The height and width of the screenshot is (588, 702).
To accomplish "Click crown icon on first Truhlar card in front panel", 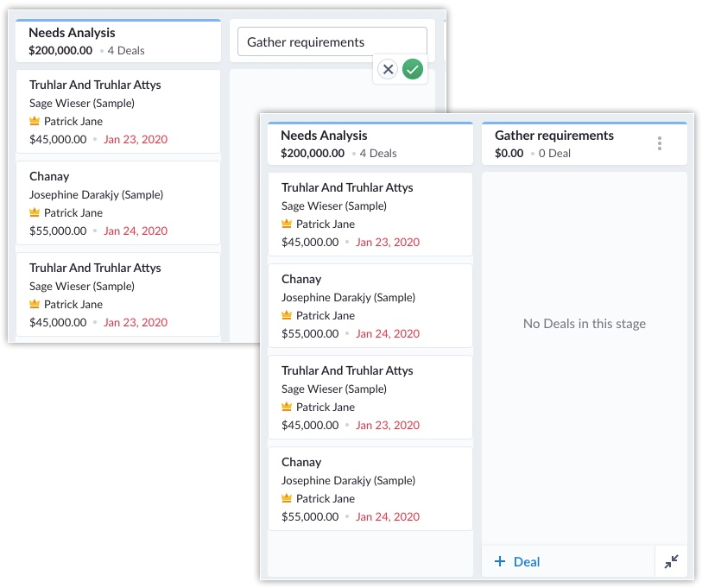I will pyautogui.click(x=287, y=224).
